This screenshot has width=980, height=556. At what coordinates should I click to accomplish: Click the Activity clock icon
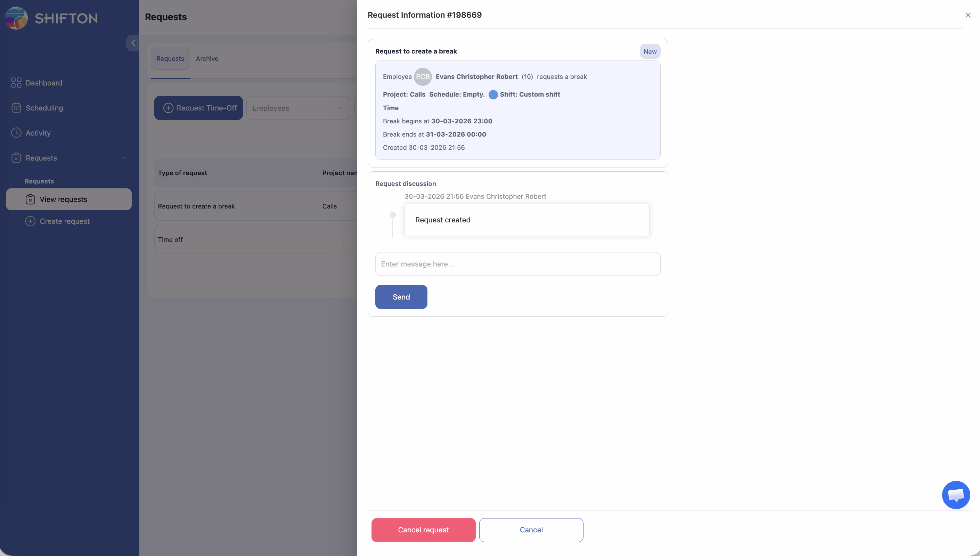coord(16,132)
